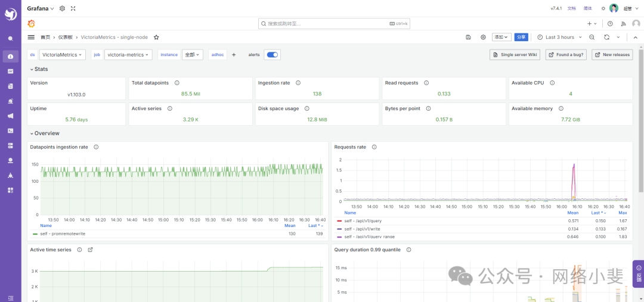Click info icon beside Read requests
This screenshot has width=644, height=302.
point(426,83)
